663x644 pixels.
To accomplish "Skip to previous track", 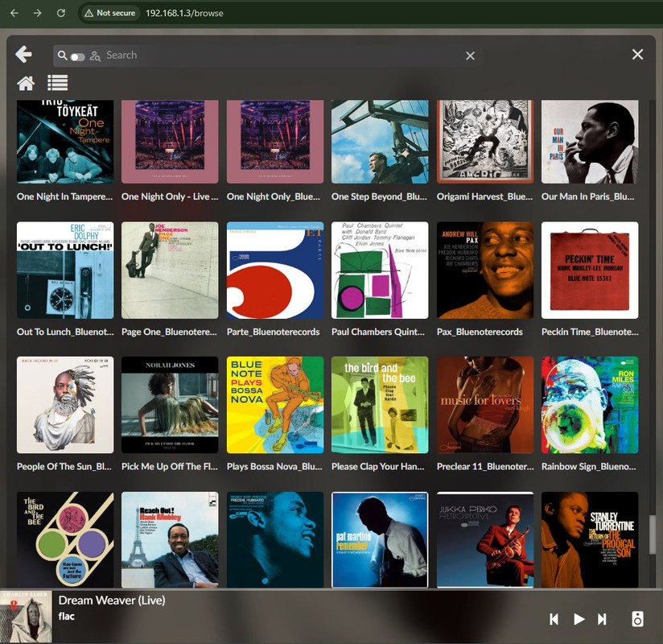I will click(x=554, y=619).
